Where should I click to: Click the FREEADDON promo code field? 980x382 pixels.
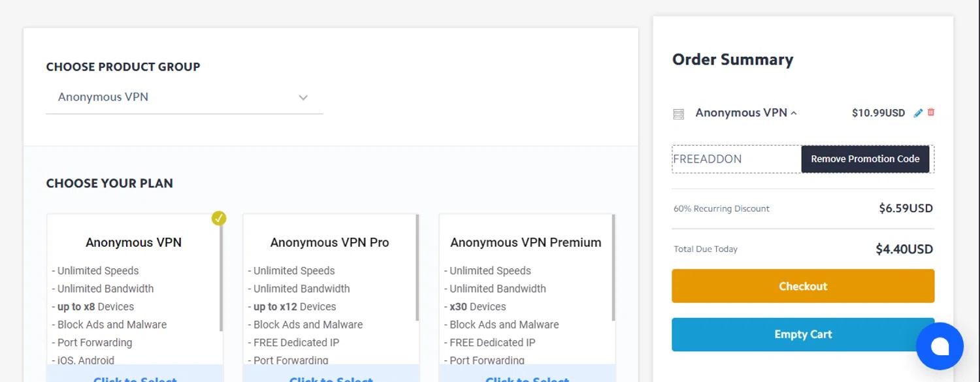click(736, 159)
